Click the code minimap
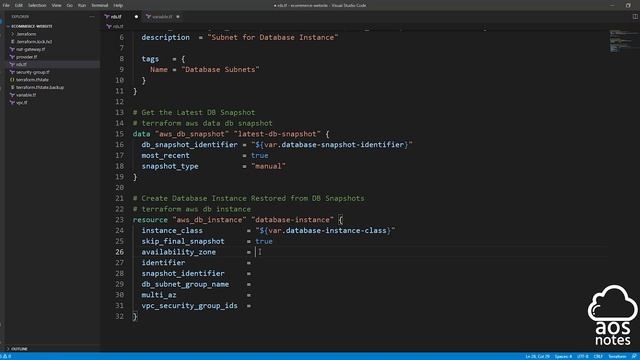Image resolution: width=640 pixels, height=360 pixels. (622, 41)
